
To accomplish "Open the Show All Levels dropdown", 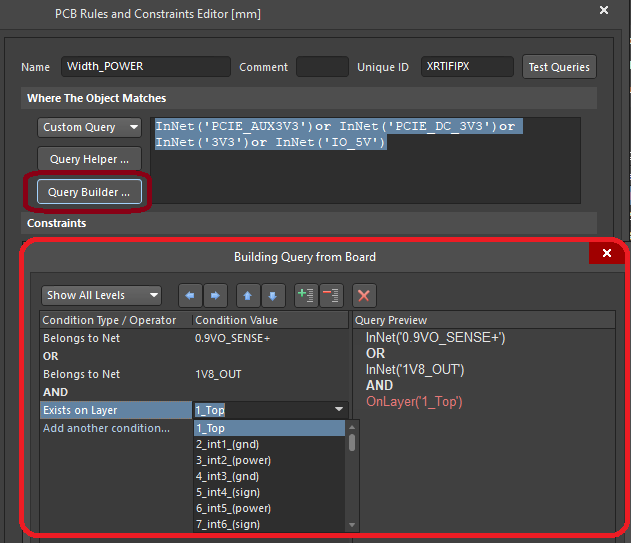I will (x=101, y=295).
